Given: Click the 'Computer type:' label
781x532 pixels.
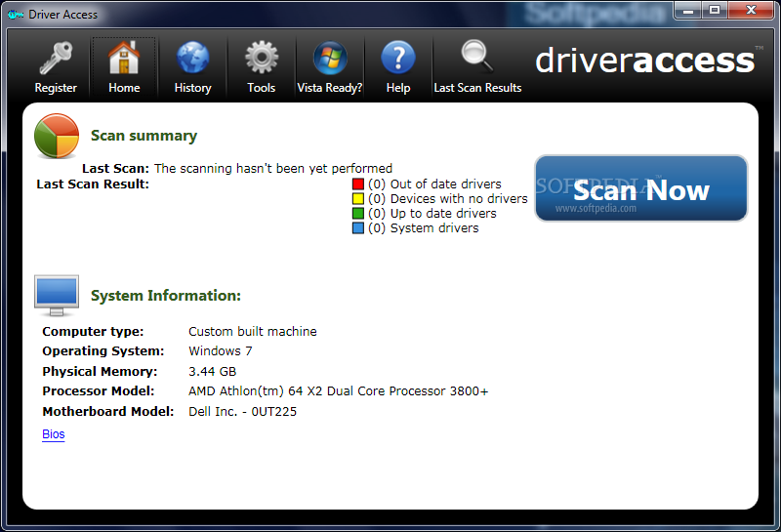Looking at the screenshot, I should click(93, 331).
